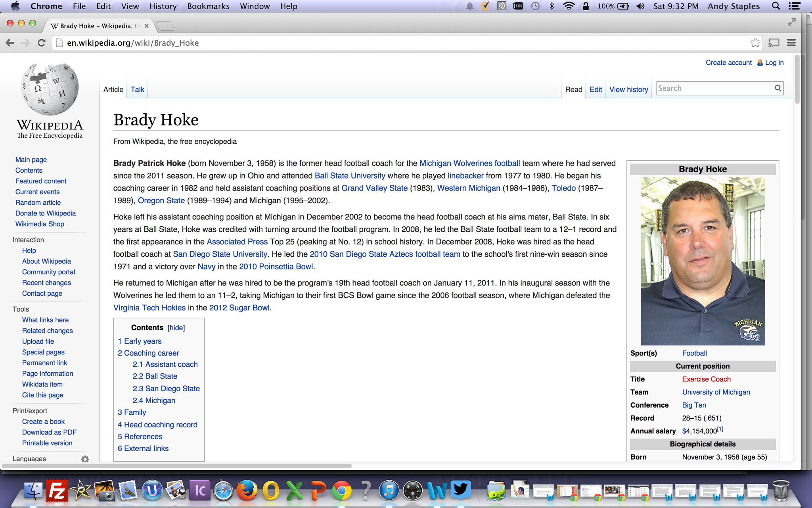
Task: Click the search magnifier icon in Wikipedia
Action: coord(778,89)
